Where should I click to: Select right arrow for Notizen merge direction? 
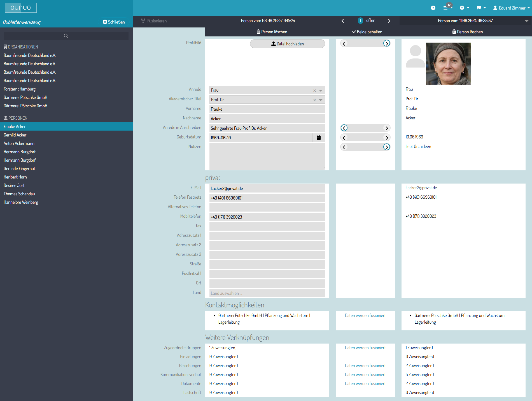pos(386,147)
